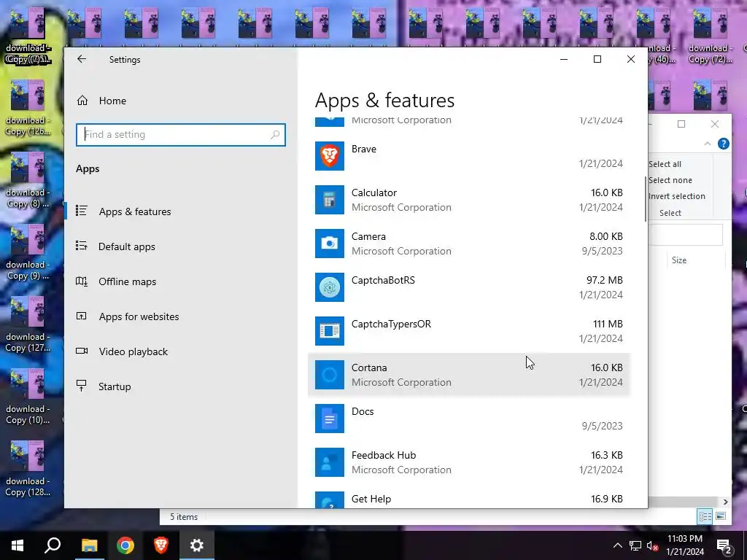The width and height of the screenshot is (747, 560).
Task: Select the Cortana app icon
Action: [x=330, y=375]
